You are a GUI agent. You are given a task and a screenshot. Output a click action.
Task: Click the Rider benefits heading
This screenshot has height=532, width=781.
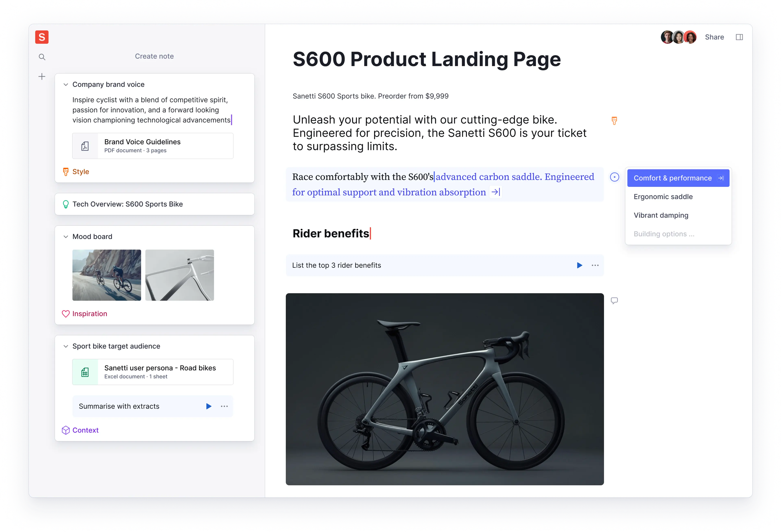coord(331,233)
